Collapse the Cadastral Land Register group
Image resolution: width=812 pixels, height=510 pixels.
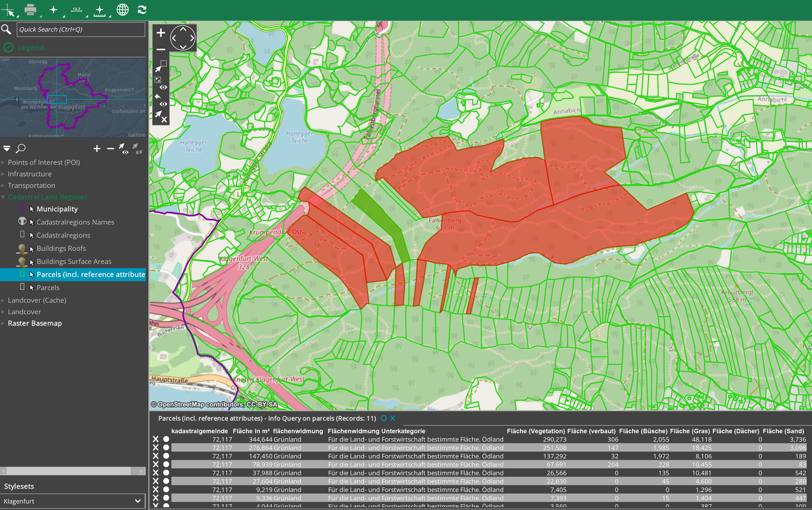pos(3,197)
